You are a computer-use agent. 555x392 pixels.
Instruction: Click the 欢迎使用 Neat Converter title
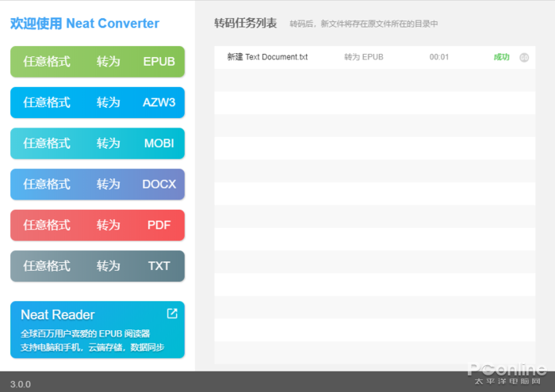pyautogui.click(x=85, y=23)
